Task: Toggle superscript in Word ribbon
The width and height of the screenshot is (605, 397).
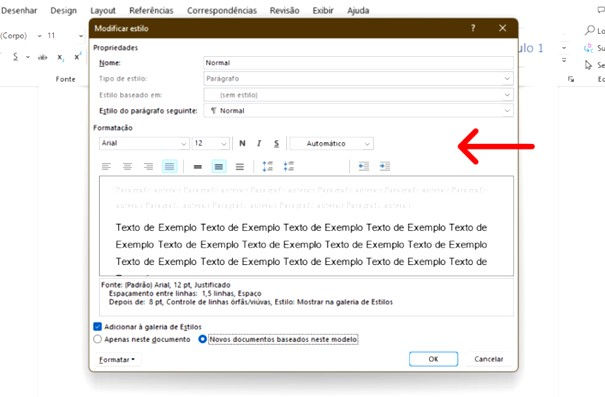Action: tap(77, 57)
